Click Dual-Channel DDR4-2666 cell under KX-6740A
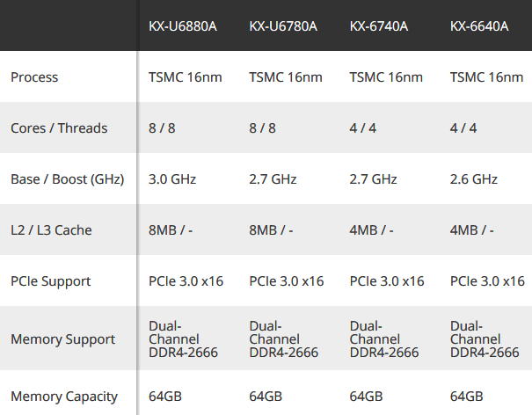The height and width of the screenshot is (415, 532). tap(384, 339)
